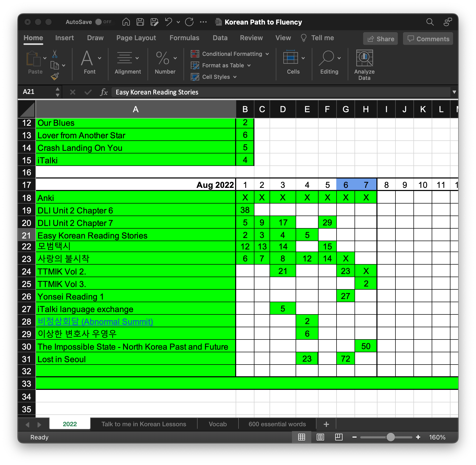Open the Insert ribbon tab
The height and width of the screenshot is (465, 476).
(64, 38)
